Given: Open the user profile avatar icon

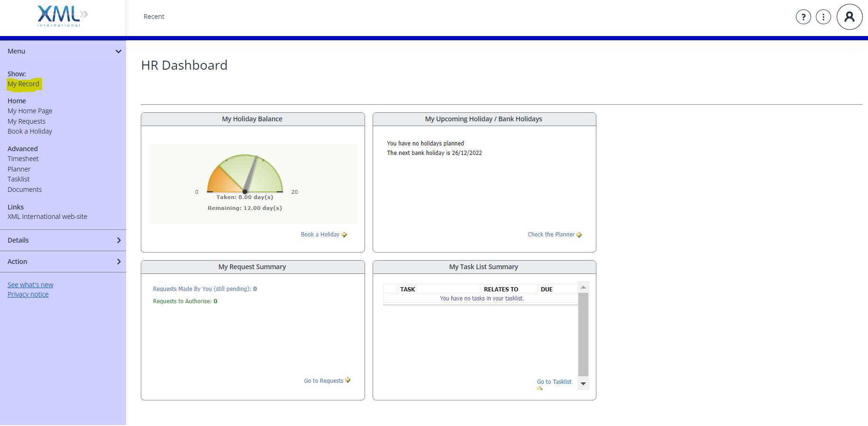Looking at the screenshot, I should (850, 17).
